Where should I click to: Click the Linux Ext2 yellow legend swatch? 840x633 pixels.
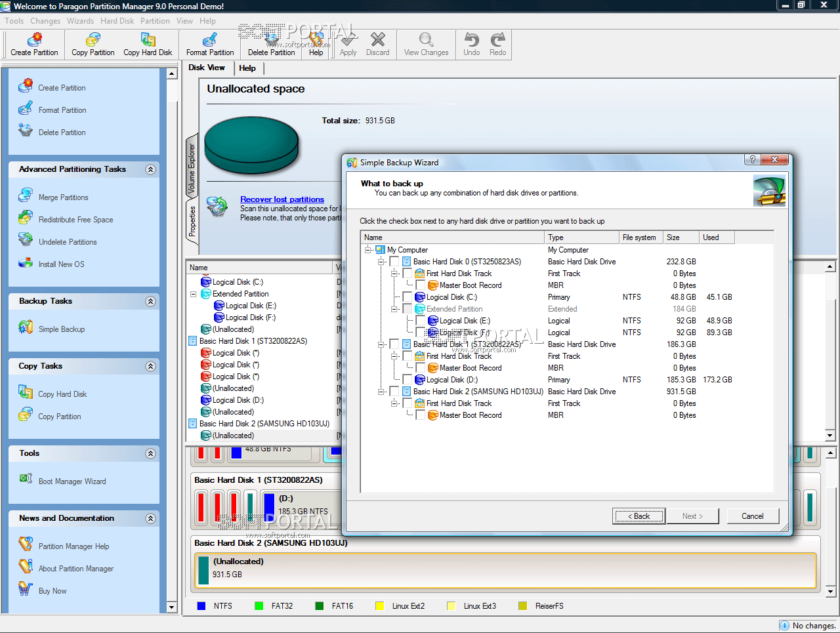click(x=380, y=606)
